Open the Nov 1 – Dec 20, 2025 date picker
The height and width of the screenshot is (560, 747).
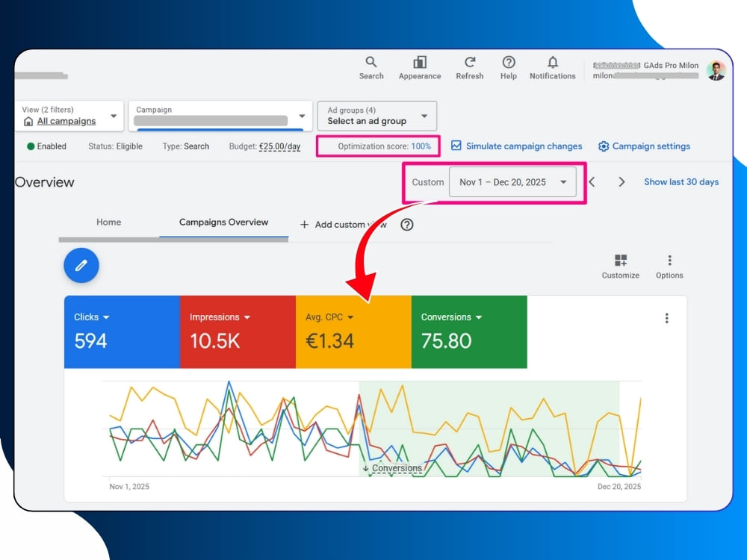[x=512, y=182]
